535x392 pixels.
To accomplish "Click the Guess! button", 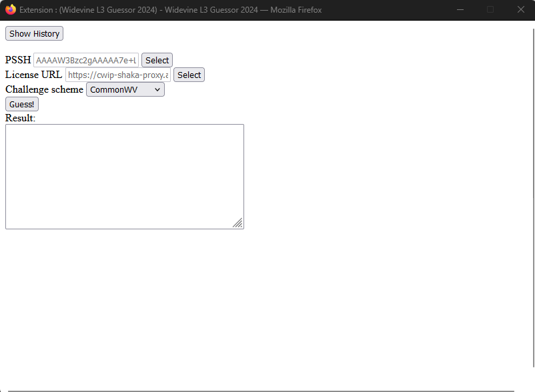I will [22, 104].
